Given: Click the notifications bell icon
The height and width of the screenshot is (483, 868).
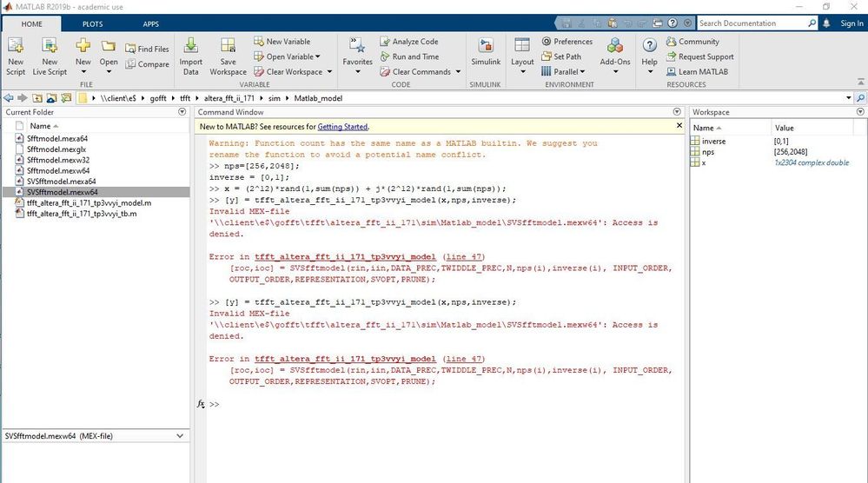Looking at the screenshot, I should tap(826, 23).
